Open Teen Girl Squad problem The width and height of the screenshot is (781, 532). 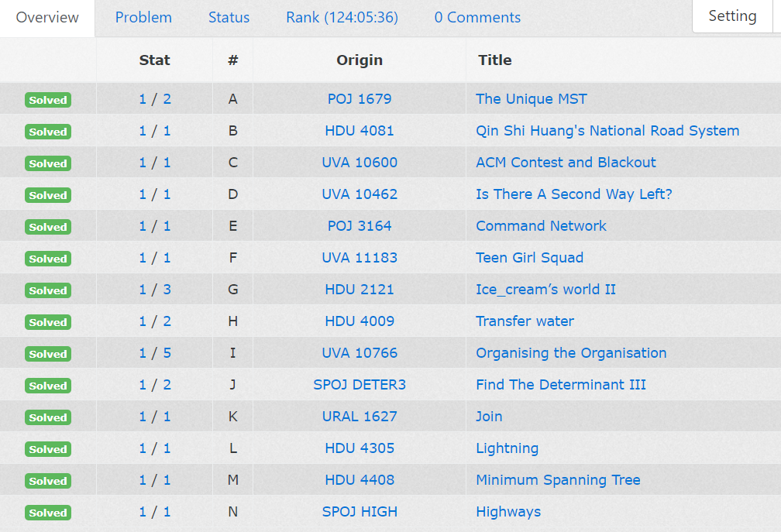(x=529, y=258)
